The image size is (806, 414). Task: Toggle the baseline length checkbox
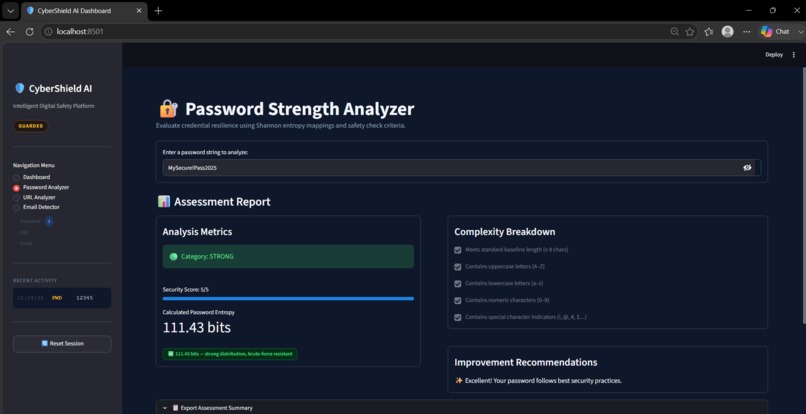tap(457, 250)
